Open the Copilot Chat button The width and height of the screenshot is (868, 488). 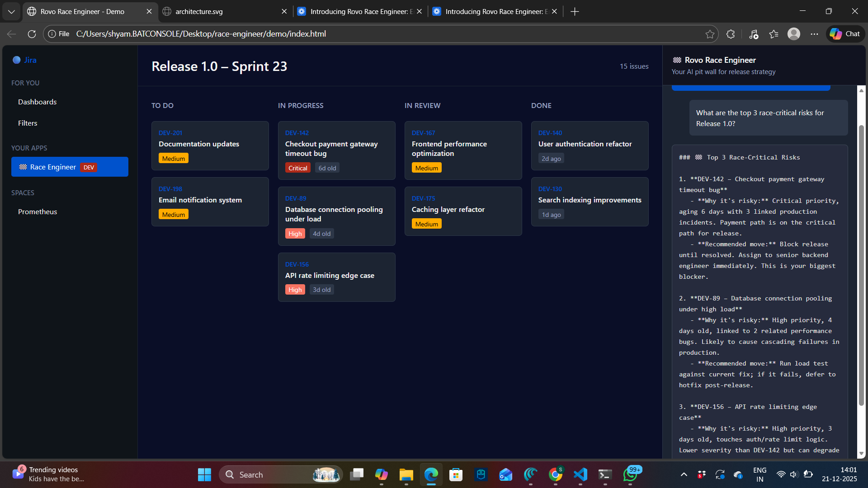[x=845, y=34]
